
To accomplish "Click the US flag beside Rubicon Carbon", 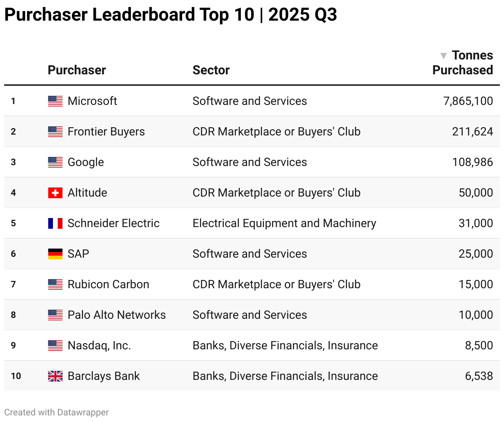I will point(55,284).
